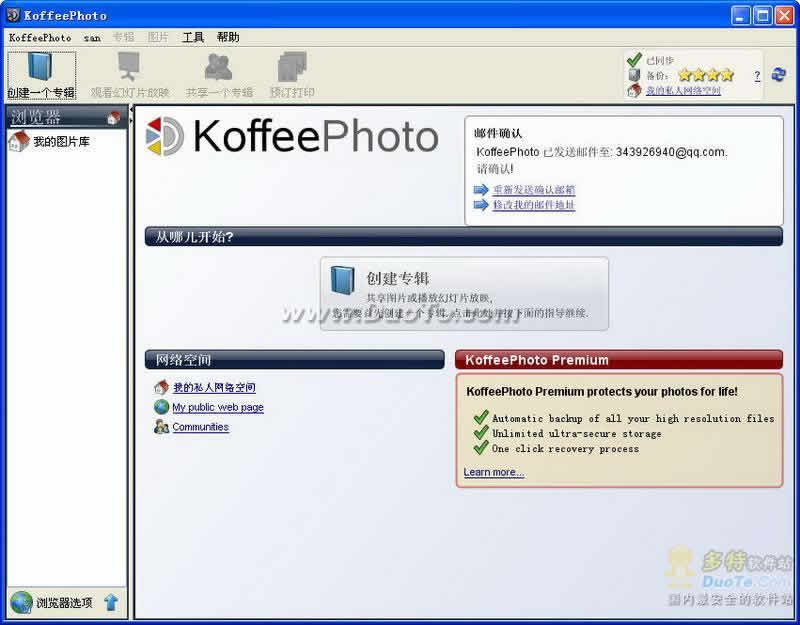Click 'One click recovery process' text
This screenshot has width=800, height=625.
[x=565, y=449]
